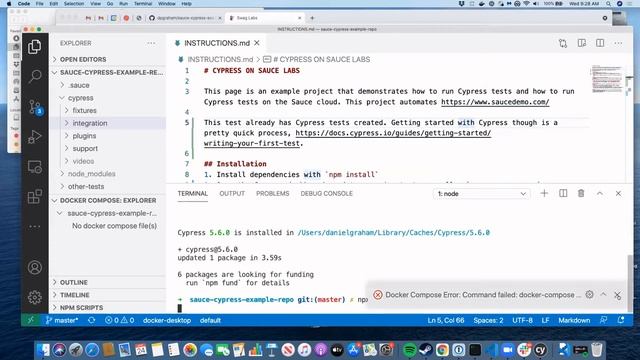Open Source Control view with badge
The height and width of the screenshot is (360, 640).
tap(36, 107)
